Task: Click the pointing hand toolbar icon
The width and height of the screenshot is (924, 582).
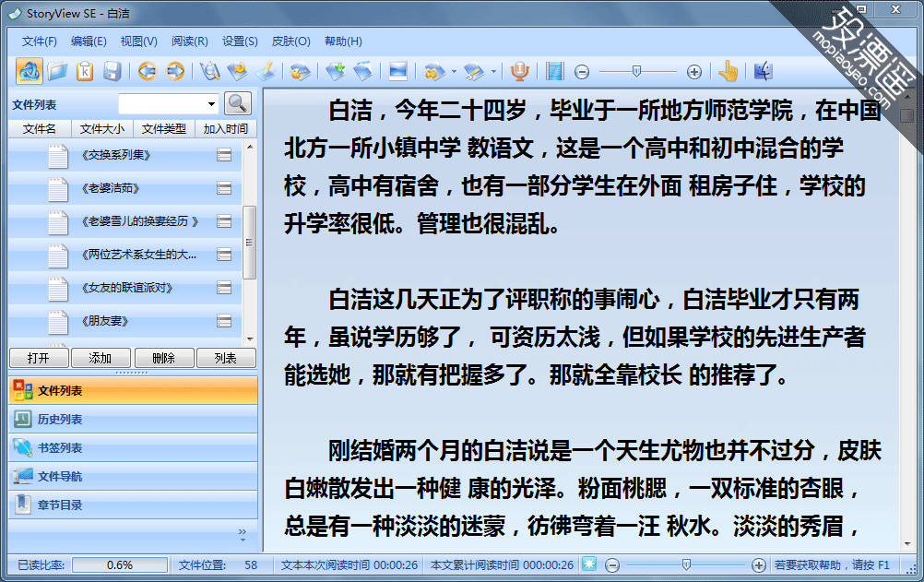Action: [729, 71]
